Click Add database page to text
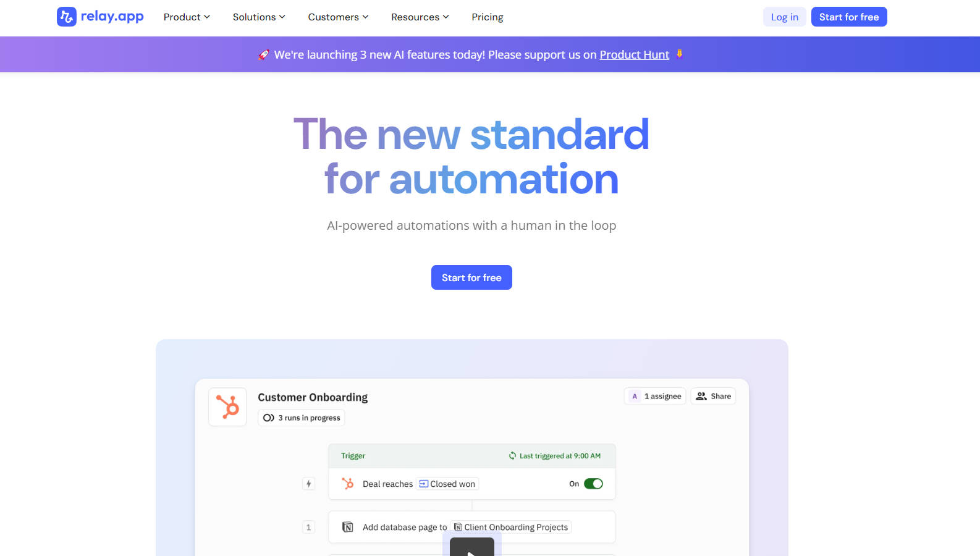This screenshot has width=980, height=556. [x=405, y=527]
